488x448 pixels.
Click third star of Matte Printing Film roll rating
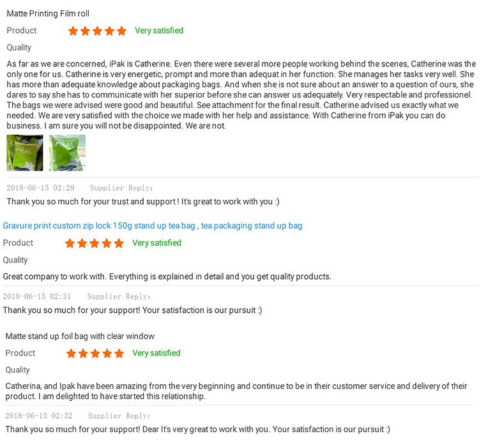[x=98, y=31]
